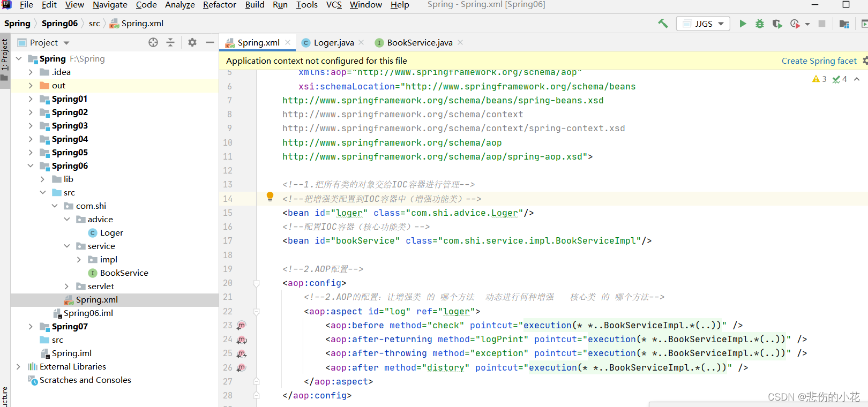Run with coverage shield icon
868x407 pixels.
pyautogui.click(x=777, y=24)
